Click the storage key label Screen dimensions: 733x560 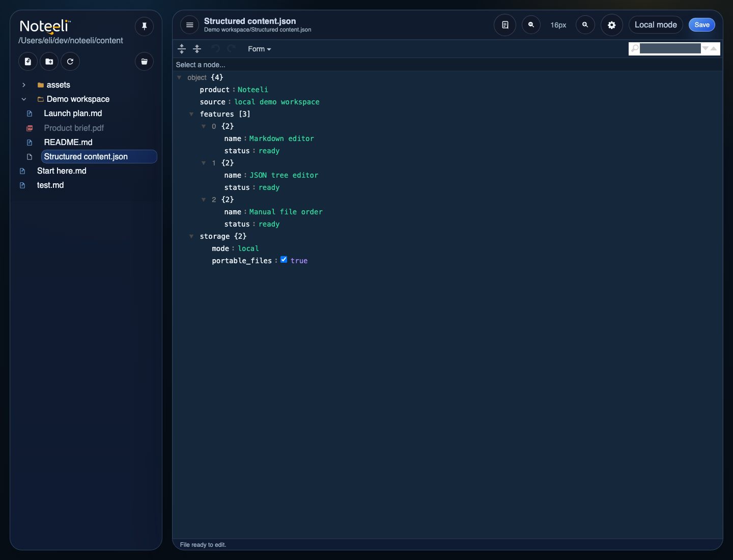(215, 236)
